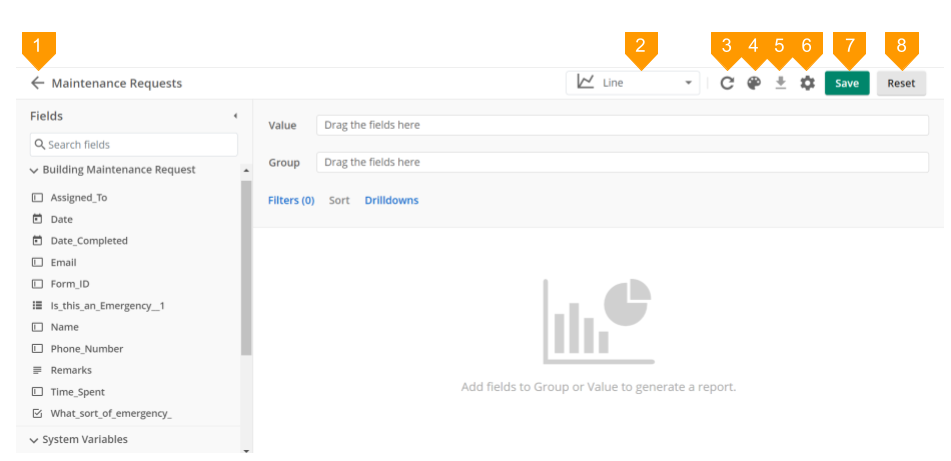This screenshot has height=461, width=951.
Task: Click the Reset button
Action: (x=900, y=83)
